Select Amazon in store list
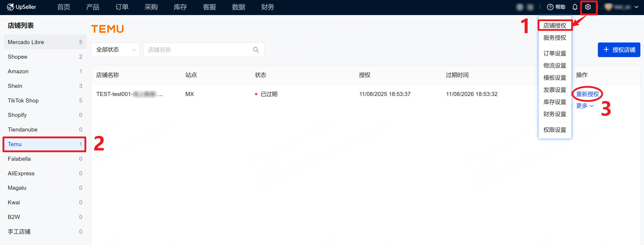 (x=45, y=71)
